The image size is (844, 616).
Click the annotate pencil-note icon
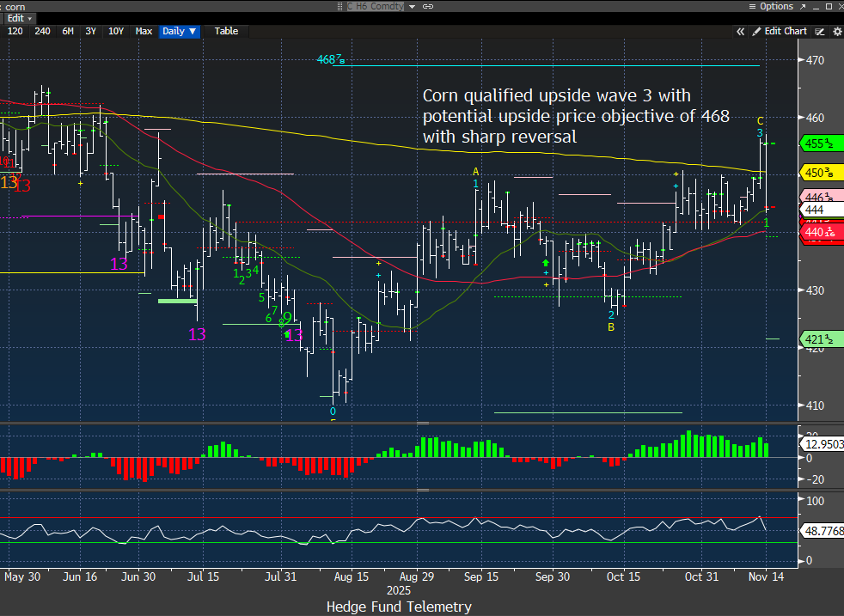pos(819,31)
